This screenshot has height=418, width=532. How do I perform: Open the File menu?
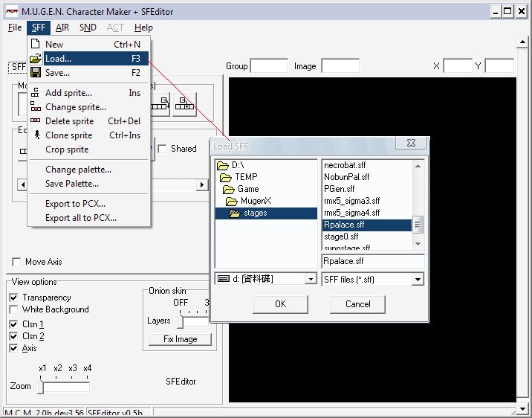click(15, 28)
